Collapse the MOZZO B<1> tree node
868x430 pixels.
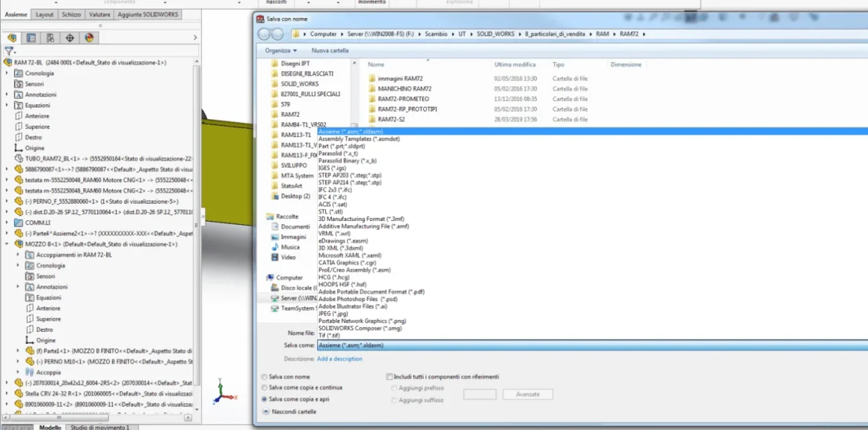[x=7, y=244]
